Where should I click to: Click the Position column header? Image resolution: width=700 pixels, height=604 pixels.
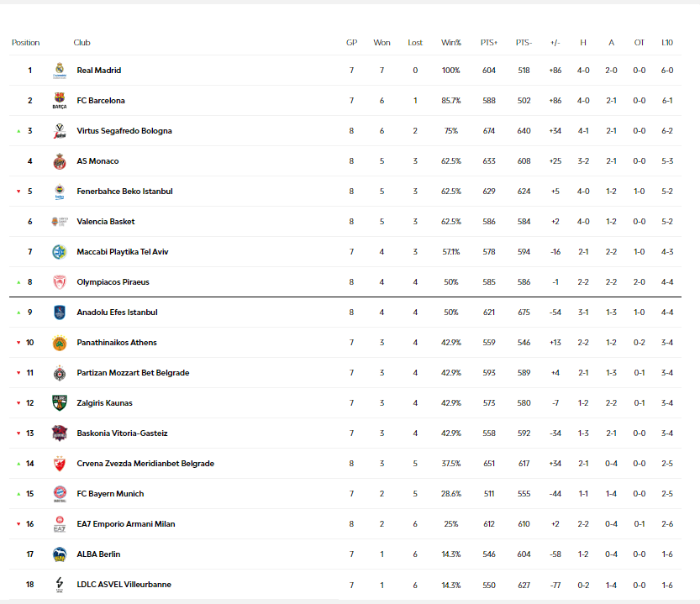[x=26, y=43]
